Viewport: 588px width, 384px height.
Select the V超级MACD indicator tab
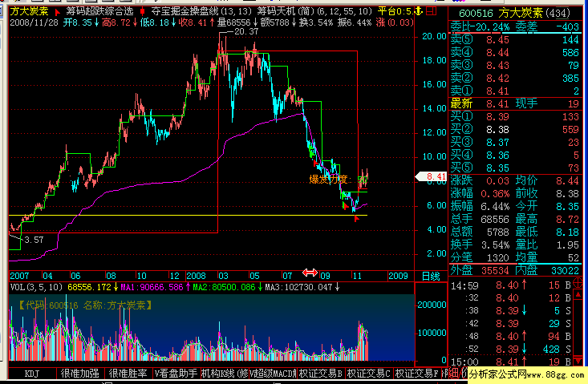(273, 374)
